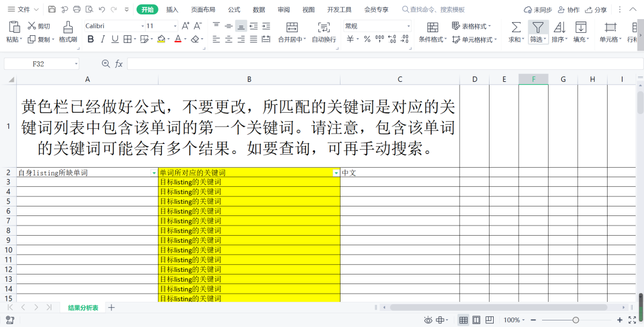Click the increase indent icon
Viewport: 644px width, 327px height.
click(266, 26)
